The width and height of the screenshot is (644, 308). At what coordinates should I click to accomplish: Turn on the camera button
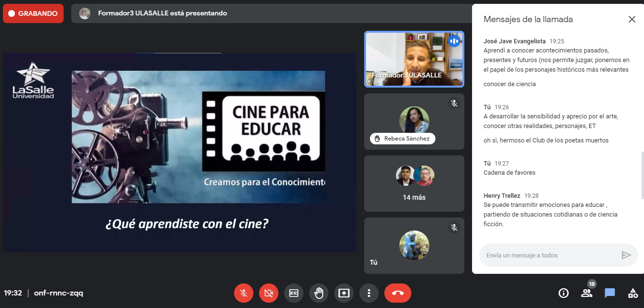coord(269,293)
